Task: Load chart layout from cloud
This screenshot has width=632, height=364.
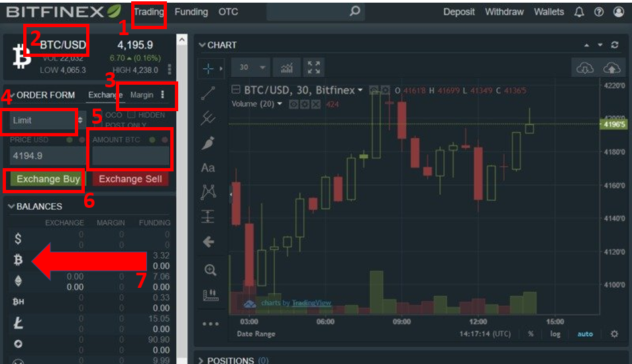Action: click(x=585, y=68)
